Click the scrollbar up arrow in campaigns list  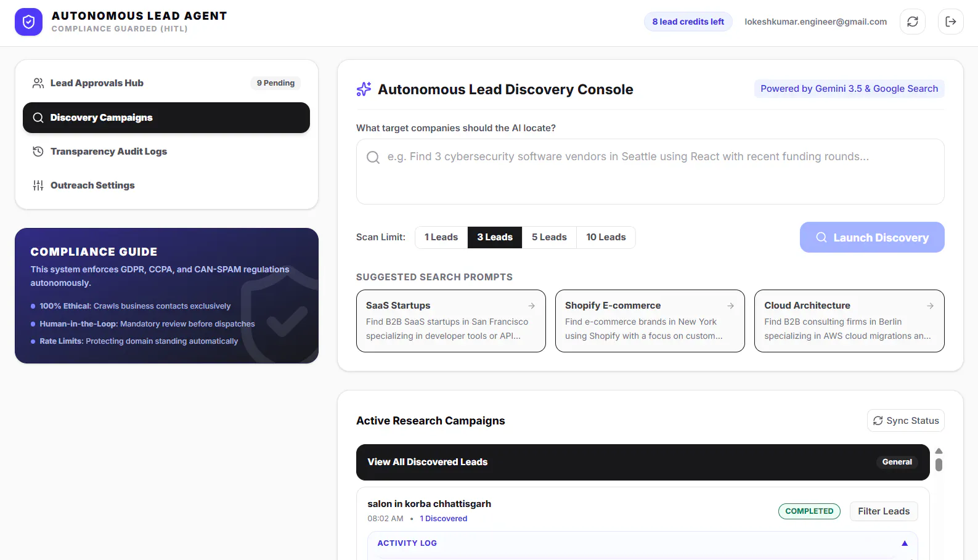tap(939, 451)
